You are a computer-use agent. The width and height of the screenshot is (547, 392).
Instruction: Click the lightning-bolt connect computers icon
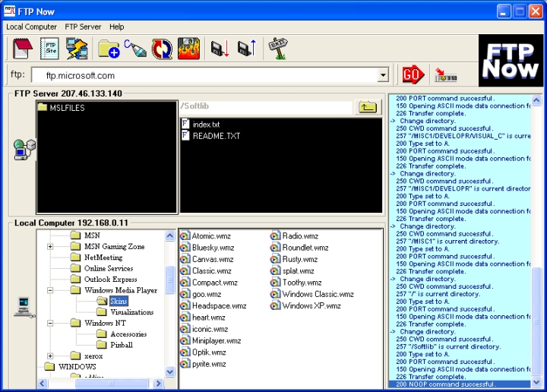click(x=77, y=49)
